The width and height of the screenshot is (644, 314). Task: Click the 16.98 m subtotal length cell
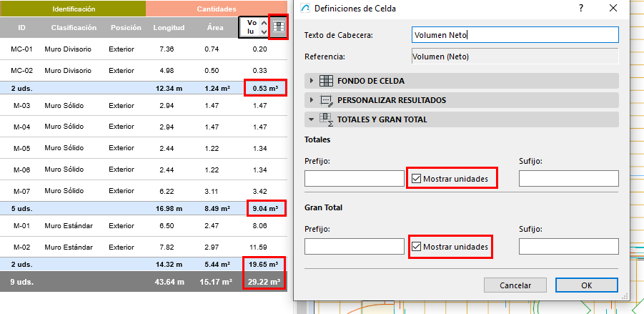point(169,208)
